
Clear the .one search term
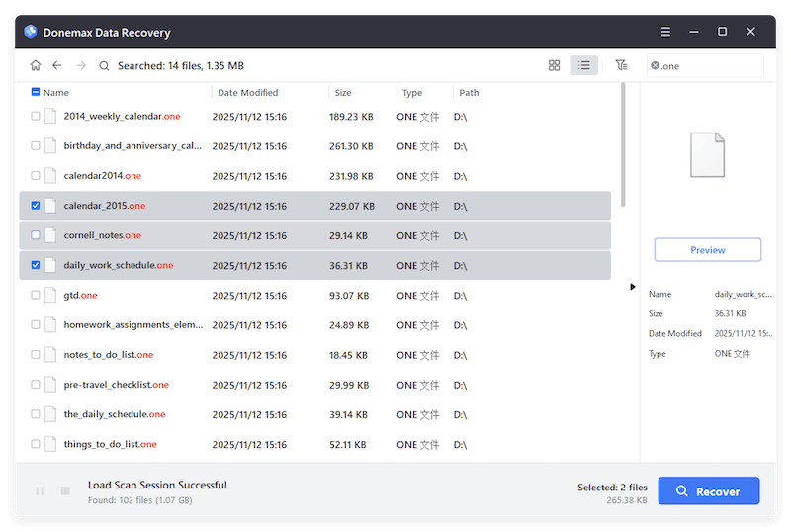click(655, 65)
